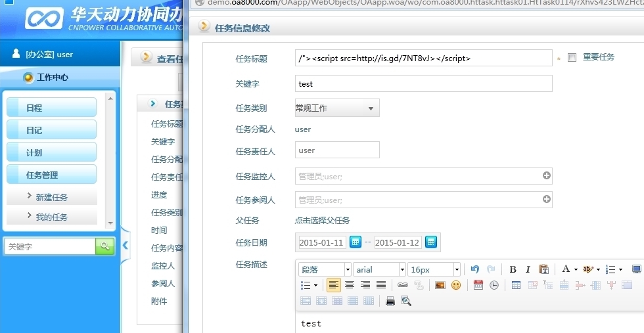The image size is (644, 333).
Task: Click the table properties icon beside delete table
Action: [x=548, y=285]
